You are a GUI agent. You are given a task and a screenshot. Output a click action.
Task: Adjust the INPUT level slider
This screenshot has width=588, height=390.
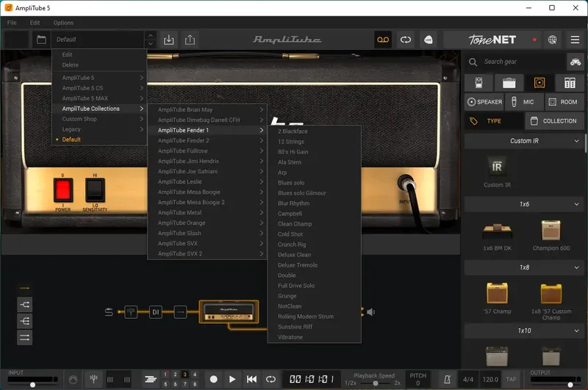pos(32,384)
